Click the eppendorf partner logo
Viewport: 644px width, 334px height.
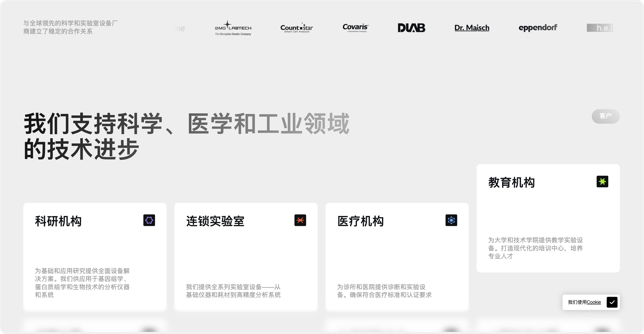tap(538, 28)
